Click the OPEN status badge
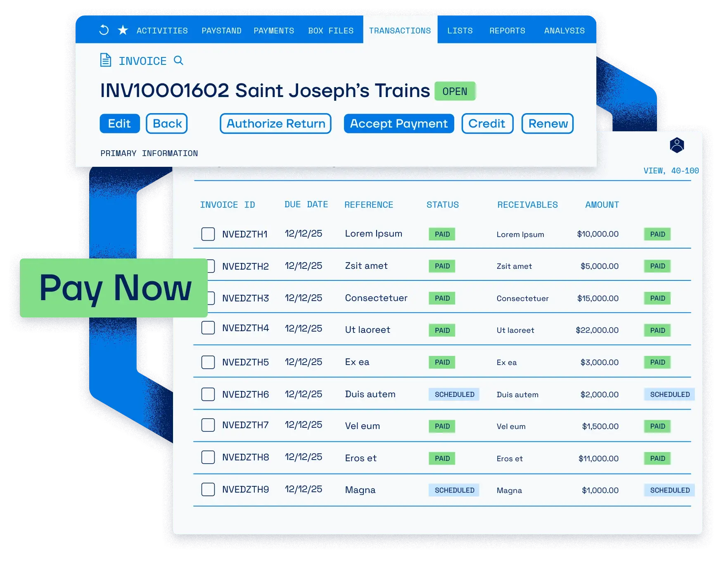The image size is (728, 564). (455, 91)
